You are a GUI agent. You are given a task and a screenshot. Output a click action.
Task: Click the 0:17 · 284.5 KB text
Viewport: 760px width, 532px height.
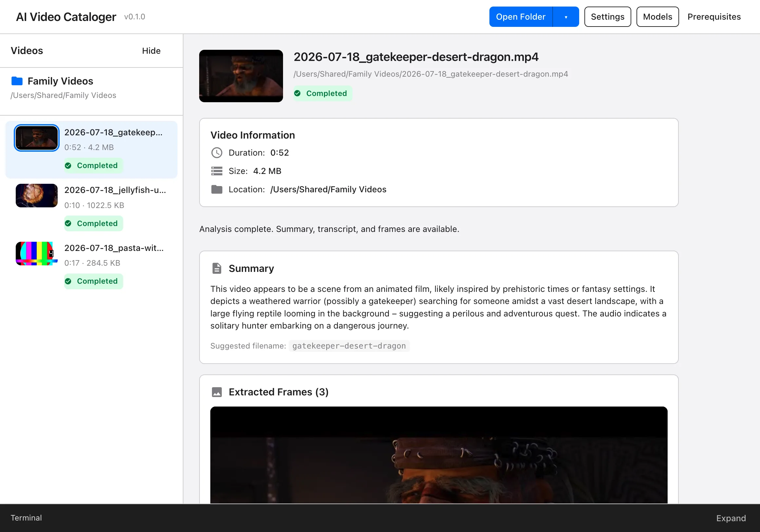(92, 263)
